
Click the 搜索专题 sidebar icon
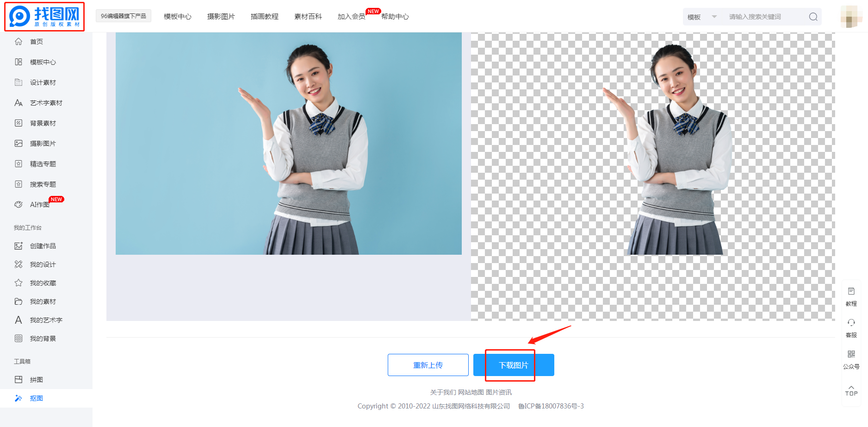[19, 184]
